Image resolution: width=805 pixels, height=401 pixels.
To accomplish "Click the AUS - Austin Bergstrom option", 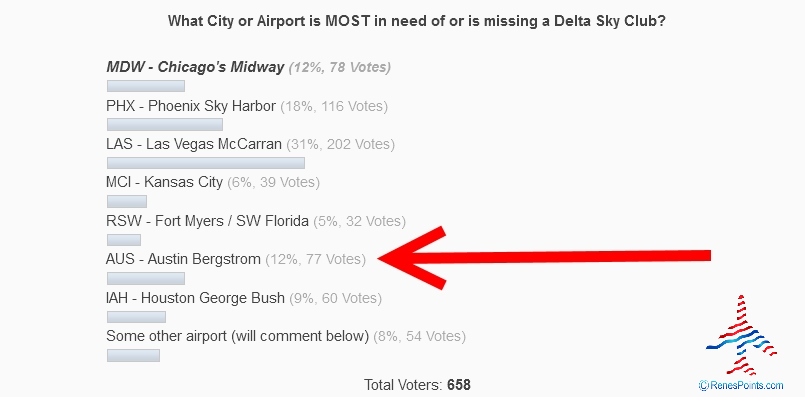I will click(183, 259).
